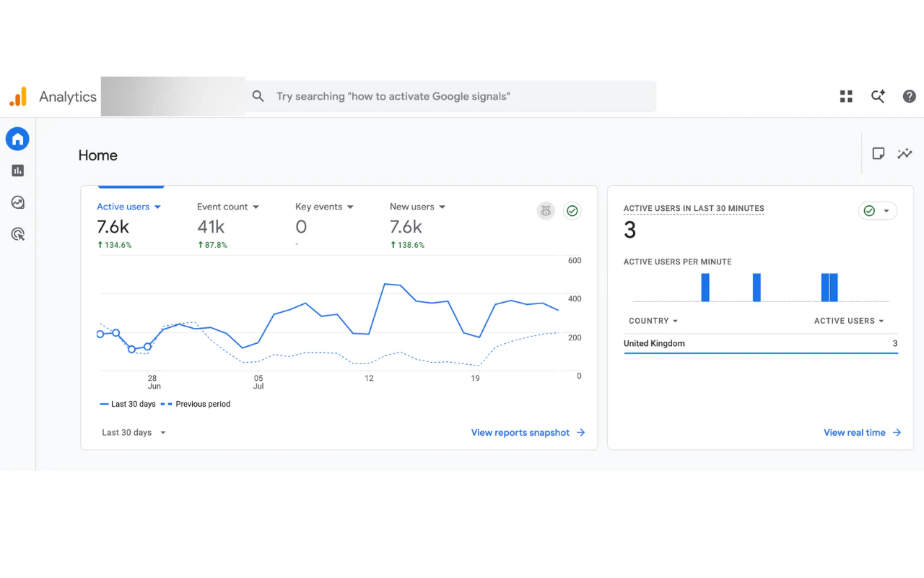The height and width of the screenshot is (578, 924).
Task: Open the apps grid icon
Action: point(846,96)
